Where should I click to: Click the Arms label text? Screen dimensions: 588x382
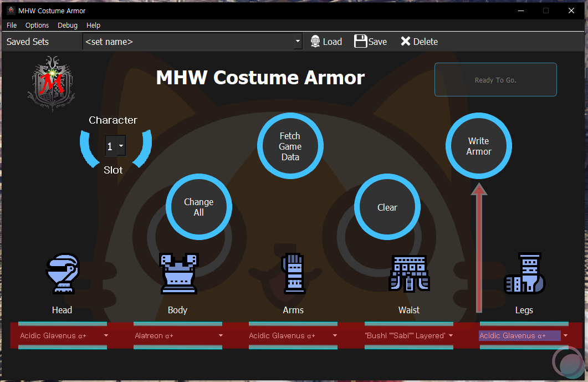coord(293,310)
